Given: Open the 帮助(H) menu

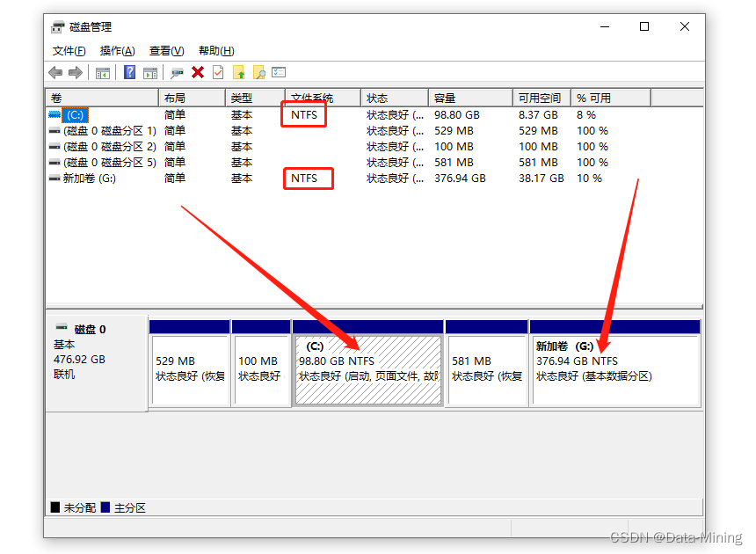Looking at the screenshot, I should [216, 51].
